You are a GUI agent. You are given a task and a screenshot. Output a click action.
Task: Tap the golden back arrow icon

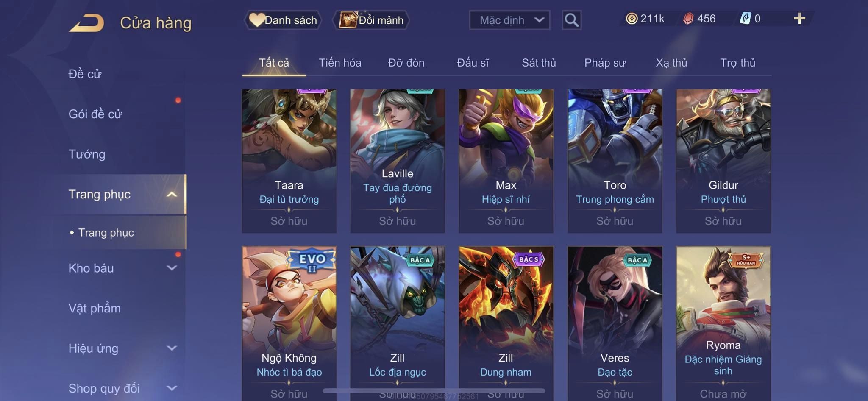click(x=86, y=23)
